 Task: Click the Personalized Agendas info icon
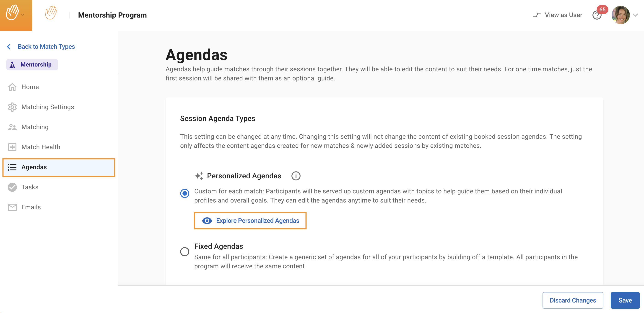click(296, 176)
